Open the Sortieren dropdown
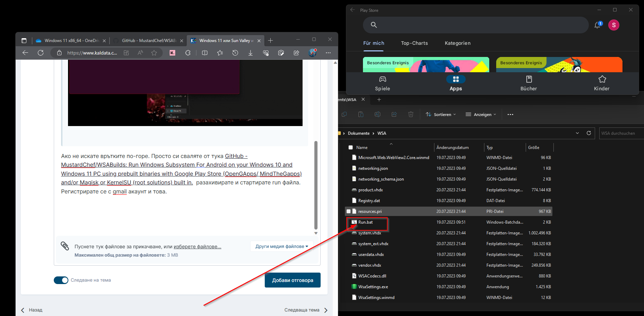This screenshot has width=644, height=316. [x=441, y=115]
